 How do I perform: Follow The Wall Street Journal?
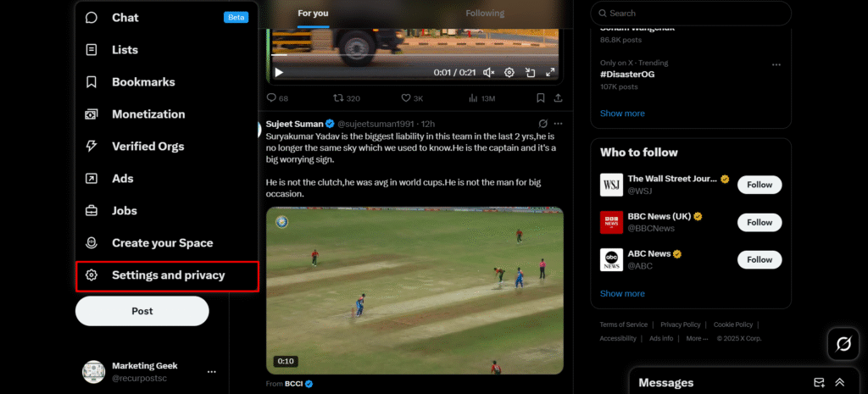759,185
